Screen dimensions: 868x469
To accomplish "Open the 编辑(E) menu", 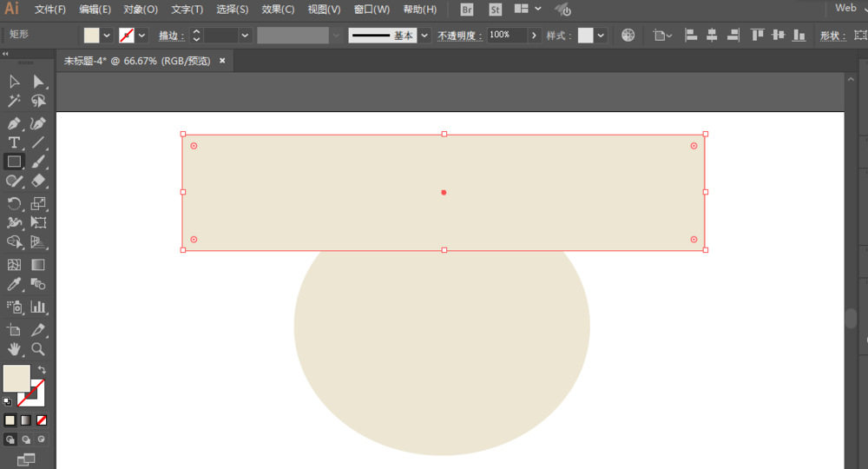I will (95, 10).
